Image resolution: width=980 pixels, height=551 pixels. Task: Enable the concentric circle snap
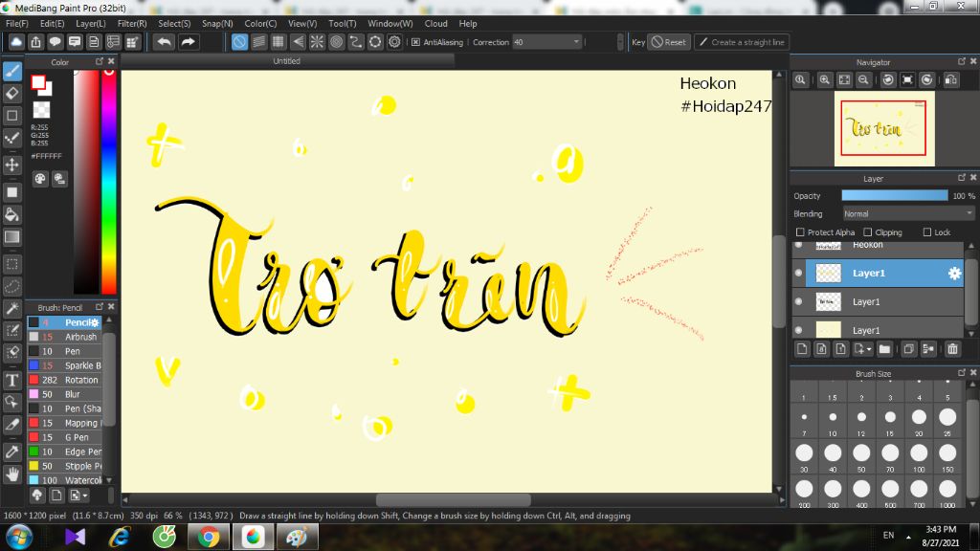click(336, 42)
